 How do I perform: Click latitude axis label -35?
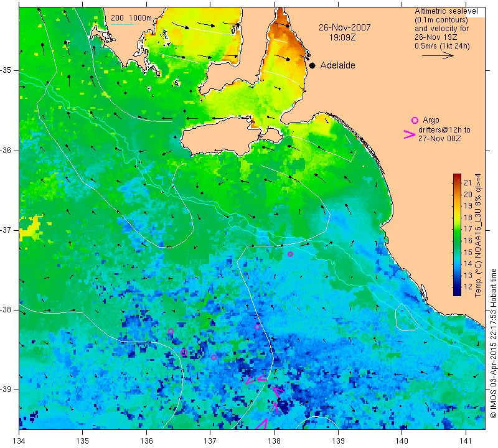point(6,70)
